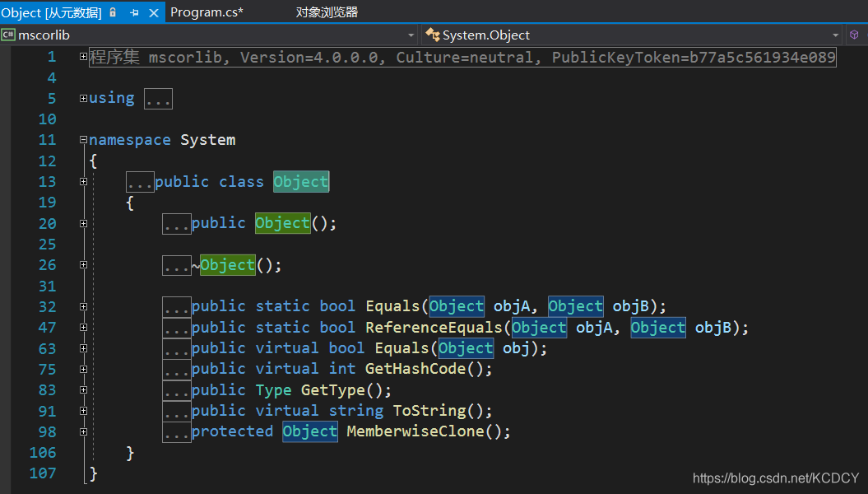Collapse the namespace System block
This screenshot has height=494, width=868.
(83, 140)
